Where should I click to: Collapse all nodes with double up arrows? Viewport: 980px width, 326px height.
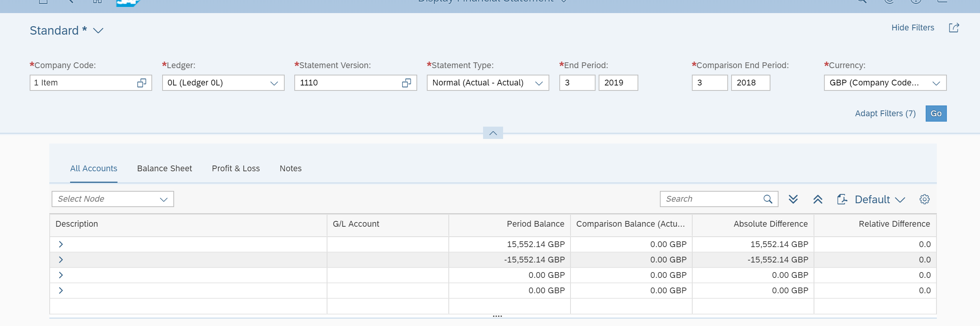pyautogui.click(x=818, y=199)
